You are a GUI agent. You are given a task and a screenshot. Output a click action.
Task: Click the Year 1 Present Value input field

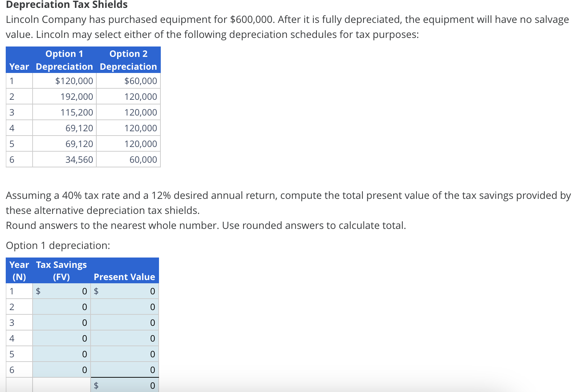[125, 291]
